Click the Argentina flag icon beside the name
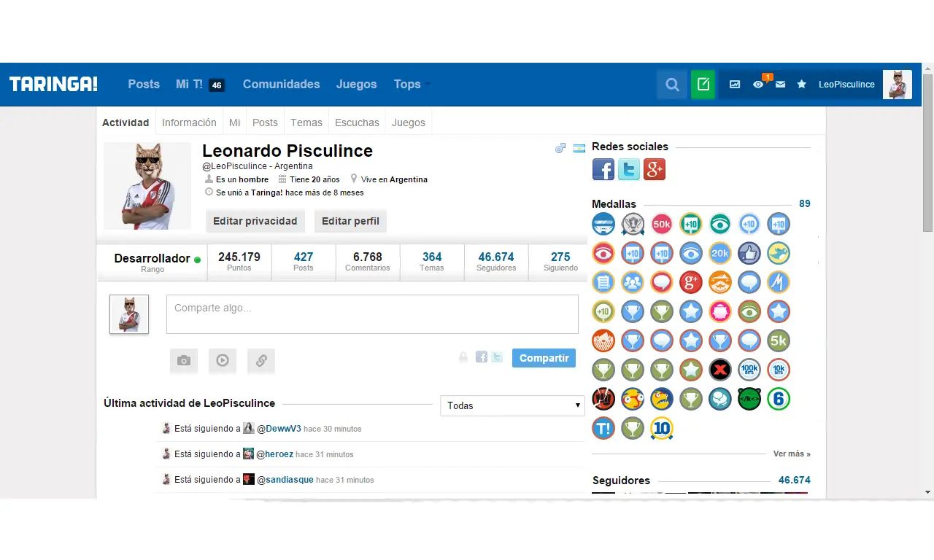This screenshot has width=934, height=560. (x=579, y=148)
